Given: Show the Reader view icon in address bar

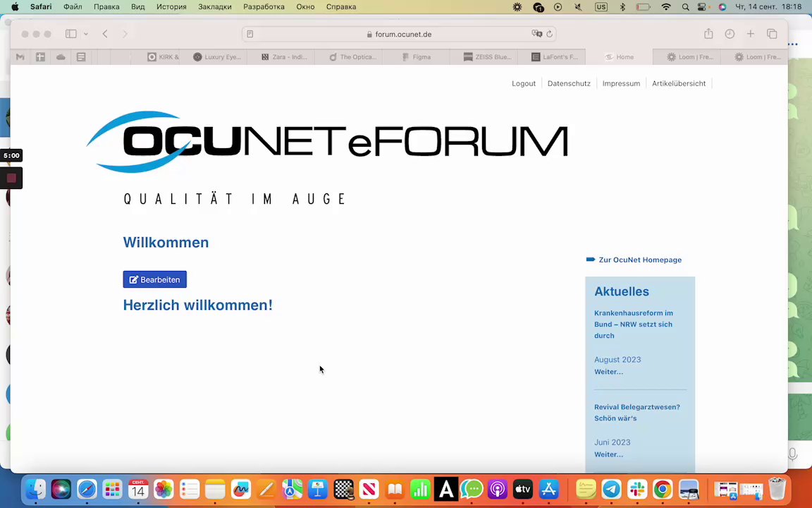Looking at the screenshot, I should pyautogui.click(x=250, y=34).
